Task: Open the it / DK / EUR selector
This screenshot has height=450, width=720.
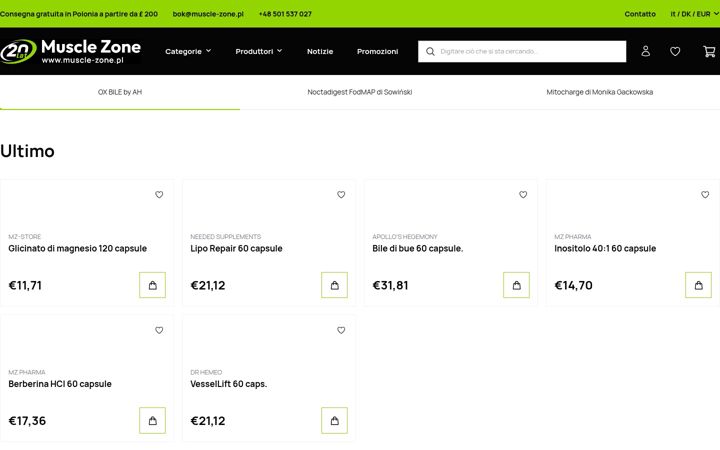Action: (694, 14)
